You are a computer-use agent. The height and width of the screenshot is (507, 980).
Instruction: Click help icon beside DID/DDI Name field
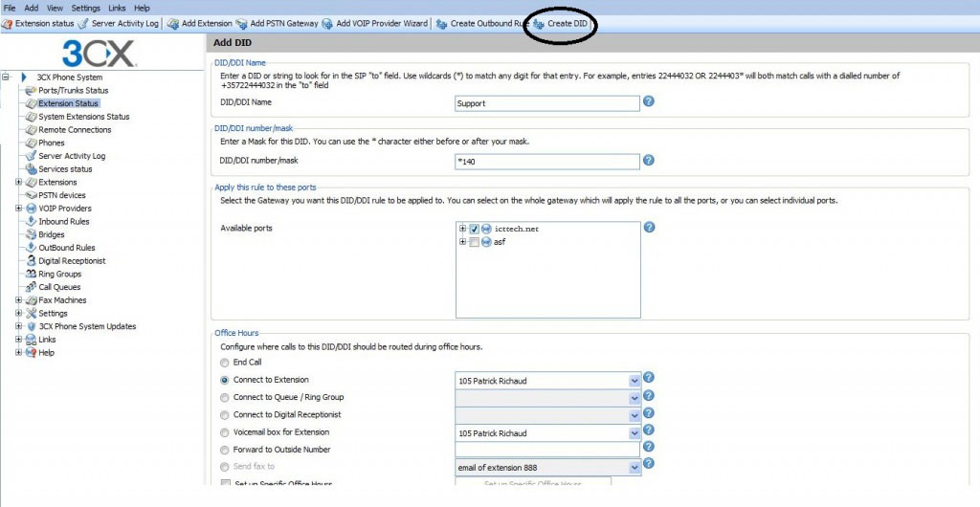(649, 101)
